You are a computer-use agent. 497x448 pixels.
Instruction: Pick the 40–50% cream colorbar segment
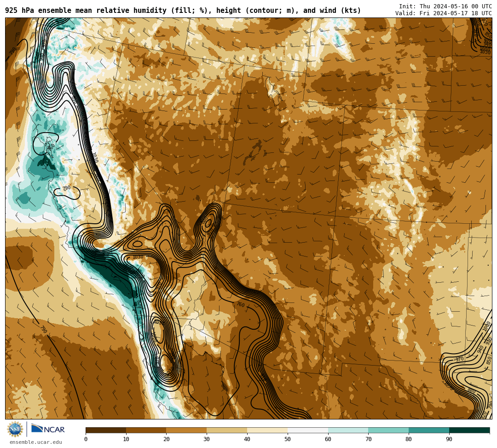coord(267,430)
